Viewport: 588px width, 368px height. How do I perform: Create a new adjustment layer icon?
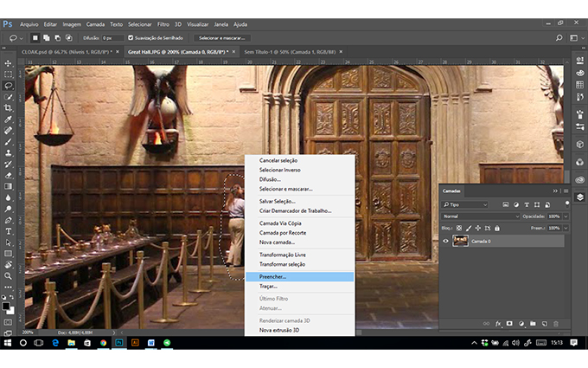click(x=521, y=323)
